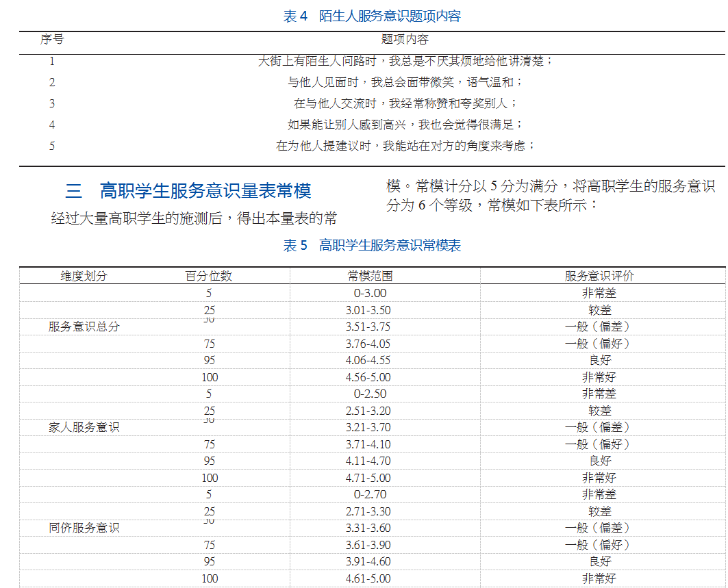Click the 百分位数 column header

[x=209, y=276]
